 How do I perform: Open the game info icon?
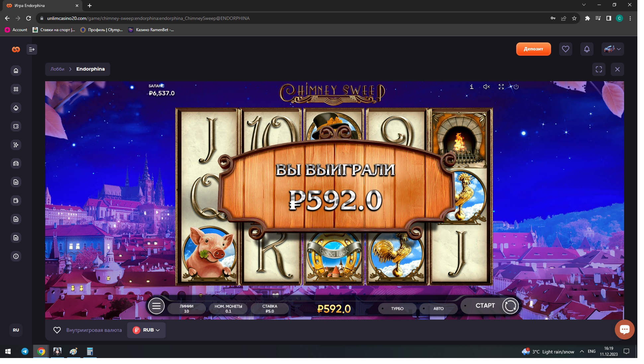(x=471, y=87)
